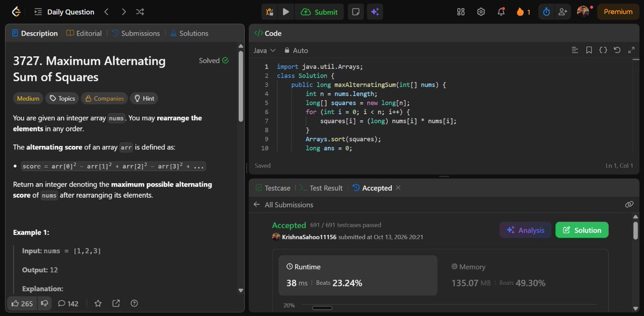Open KrishnaSahoo11156 profile link
644x316 pixels.
[x=309, y=237]
